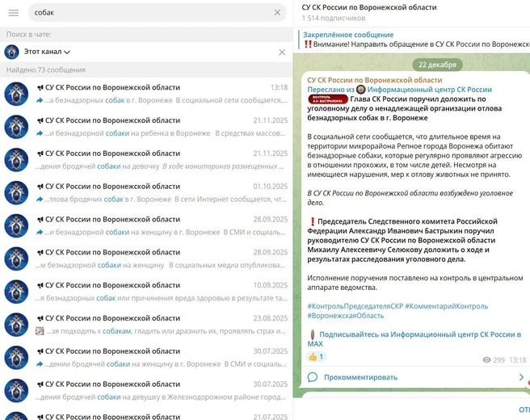Click forwarded arrow icon in 21.11.2025 child result

click(x=40, y=133)
